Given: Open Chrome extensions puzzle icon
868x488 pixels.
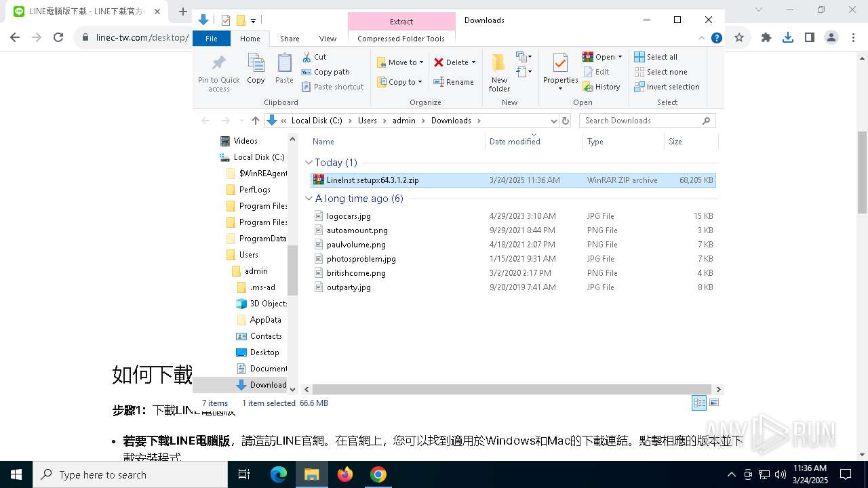Looking at the screenshot, I should (766, 38).
